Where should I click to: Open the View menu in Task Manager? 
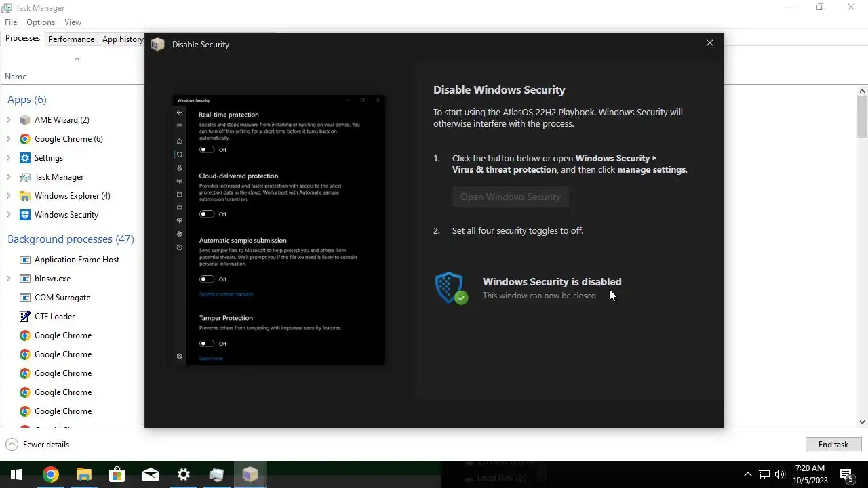coord(73,22)
